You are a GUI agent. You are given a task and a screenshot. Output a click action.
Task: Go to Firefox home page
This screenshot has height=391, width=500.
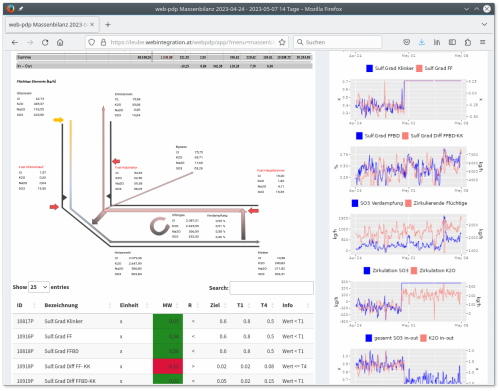[60, 42]
